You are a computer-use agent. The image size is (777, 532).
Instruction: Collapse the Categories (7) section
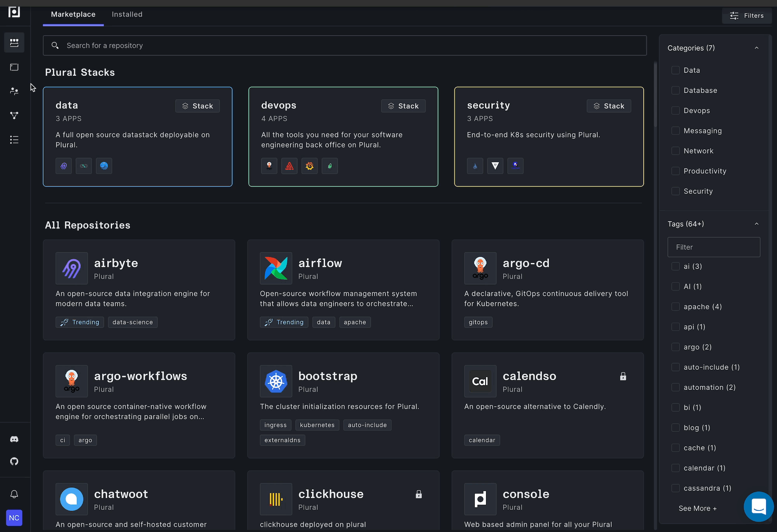pyautogui.click(x=756, y=48)
